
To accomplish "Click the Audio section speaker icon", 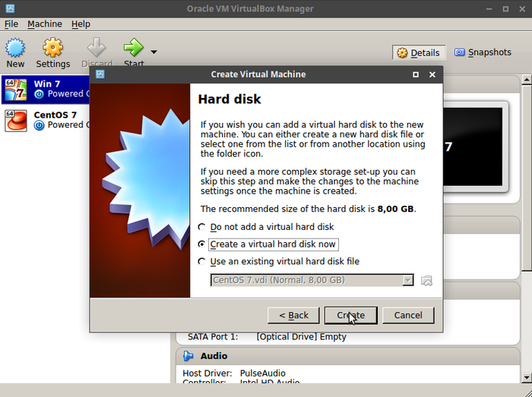I will [x=188, y=356].
